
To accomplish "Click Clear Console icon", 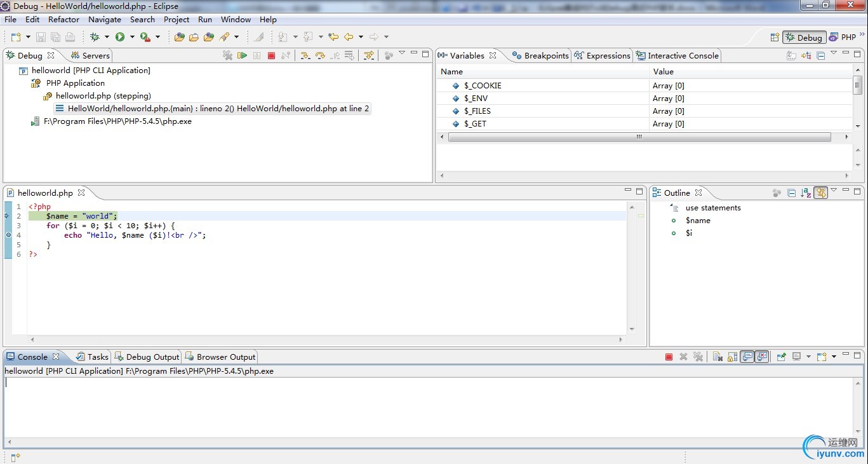I will 717,357.
